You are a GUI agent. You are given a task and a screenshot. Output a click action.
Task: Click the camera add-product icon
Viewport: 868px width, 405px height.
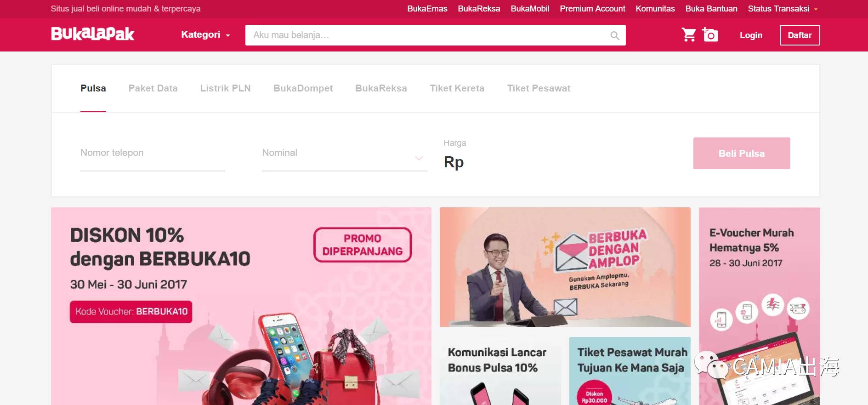point(710,34)
